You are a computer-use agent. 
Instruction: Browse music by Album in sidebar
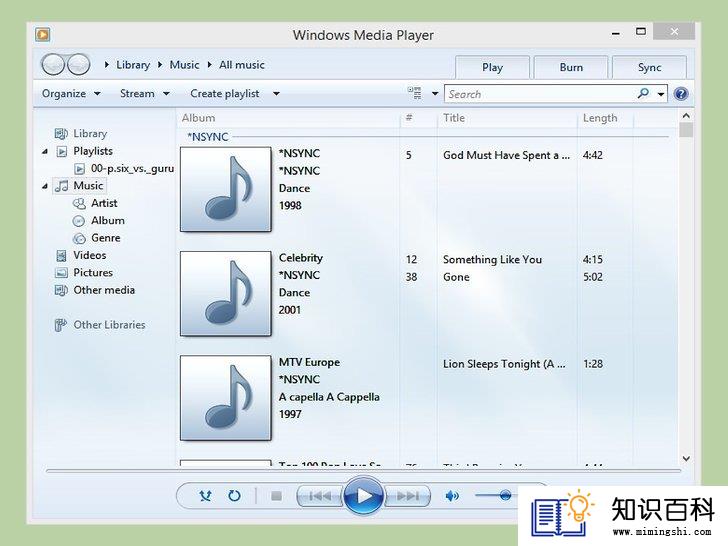(x=108, y=221)
